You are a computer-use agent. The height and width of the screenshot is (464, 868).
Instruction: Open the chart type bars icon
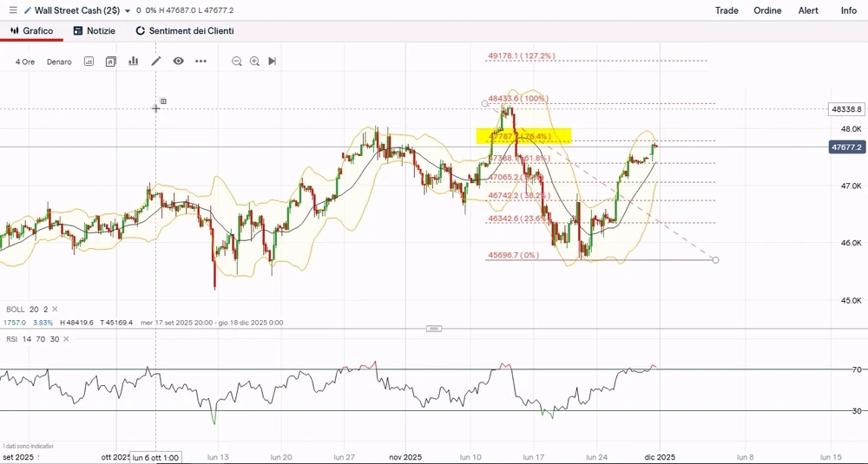click(134, 62)
